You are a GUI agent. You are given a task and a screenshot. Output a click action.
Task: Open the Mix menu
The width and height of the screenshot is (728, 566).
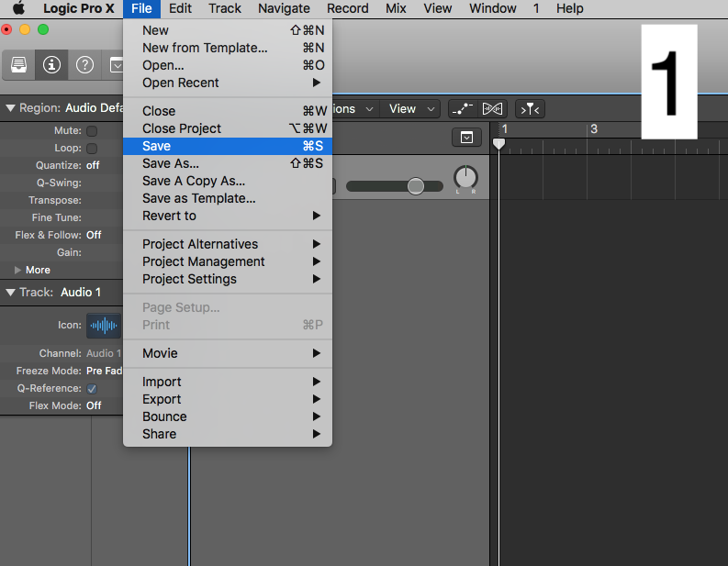[396, 8]
